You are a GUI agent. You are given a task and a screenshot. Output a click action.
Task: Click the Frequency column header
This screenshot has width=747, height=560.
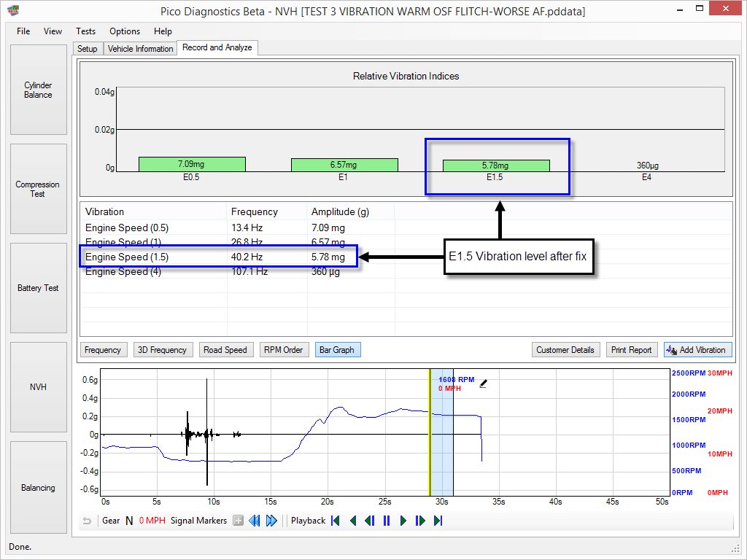pos(267,212)
